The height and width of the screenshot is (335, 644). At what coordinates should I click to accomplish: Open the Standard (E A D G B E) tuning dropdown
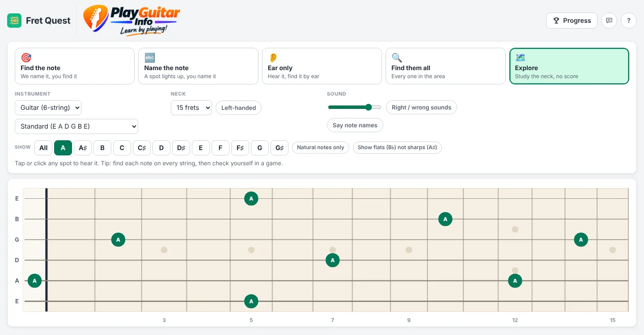(x=76, y=126)
